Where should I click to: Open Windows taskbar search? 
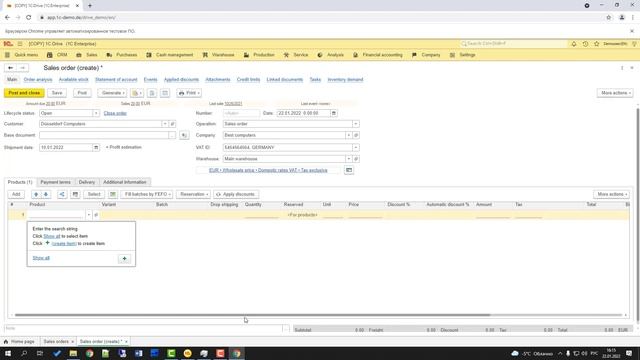[x=24, y=353]
